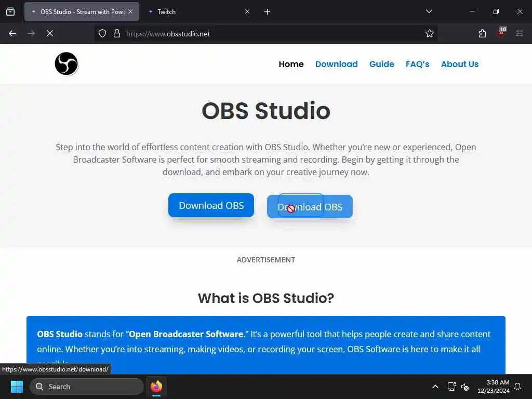The width and height of the screenshot is (532, 399).
Task: Stop page loading with X button
Action: coord(50,33)
